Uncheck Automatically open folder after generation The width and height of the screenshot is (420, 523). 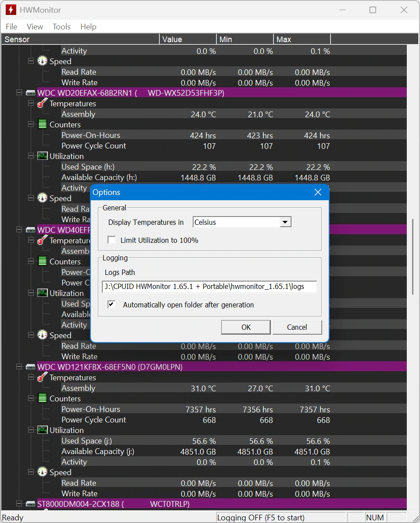[x=111, y=304]
